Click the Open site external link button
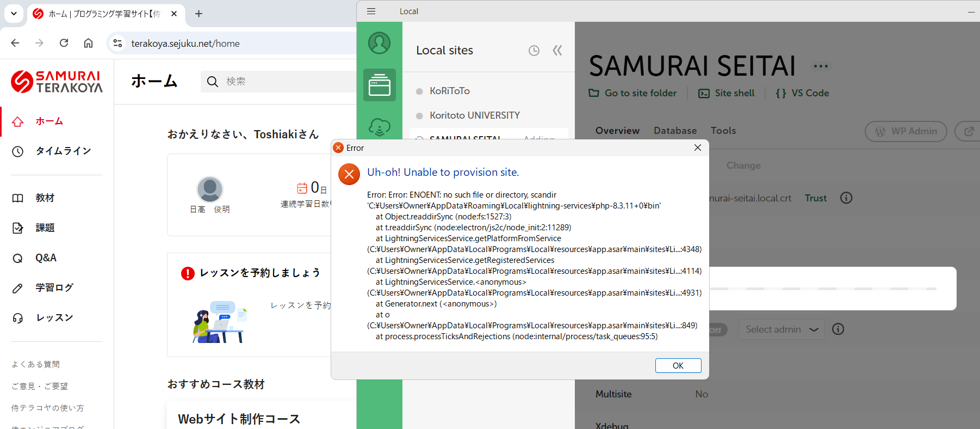The width and height of the screenshot is (980, 429). pos(968,131)
